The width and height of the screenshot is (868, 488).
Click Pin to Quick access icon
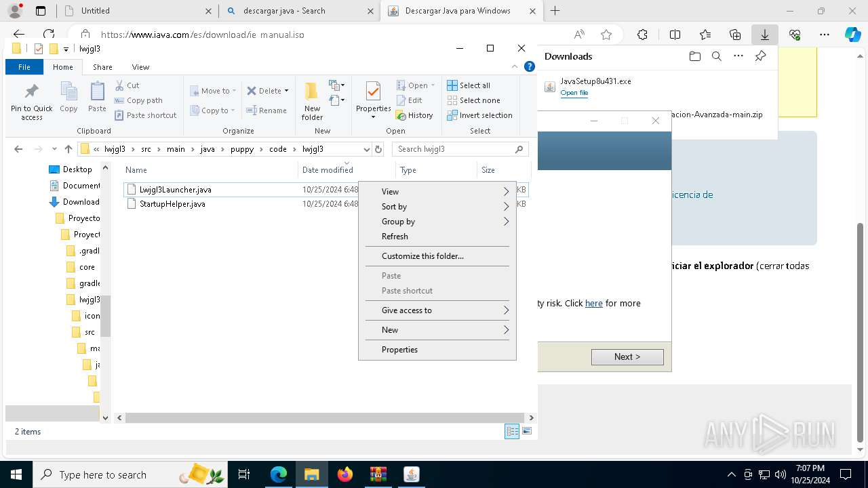click(x=31, y=92)
